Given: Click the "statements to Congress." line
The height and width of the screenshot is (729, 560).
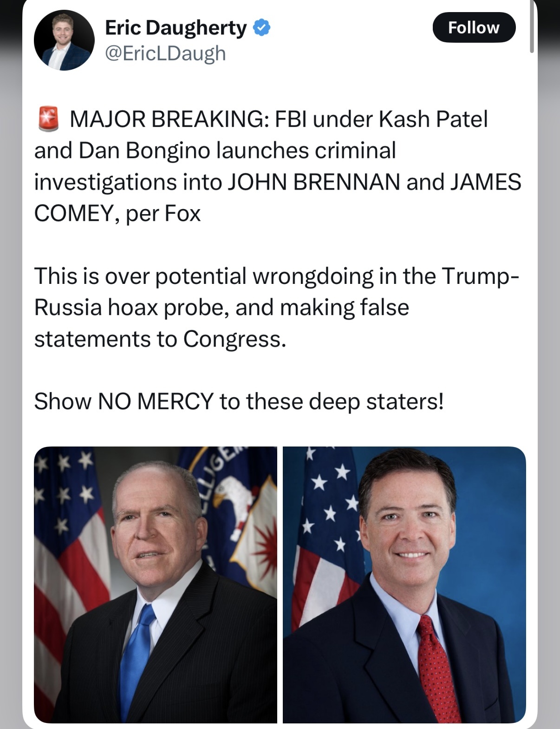Looking at the screenshot, I should point(160,339).
